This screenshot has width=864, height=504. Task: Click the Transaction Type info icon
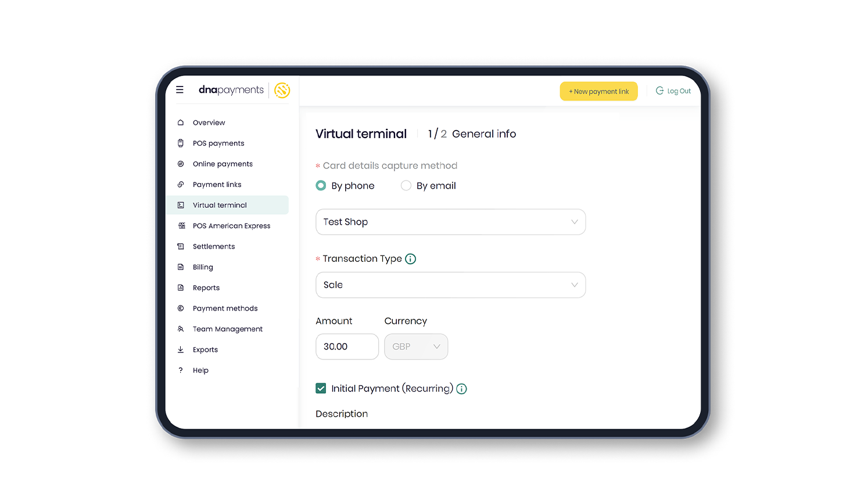coord(411,258)
